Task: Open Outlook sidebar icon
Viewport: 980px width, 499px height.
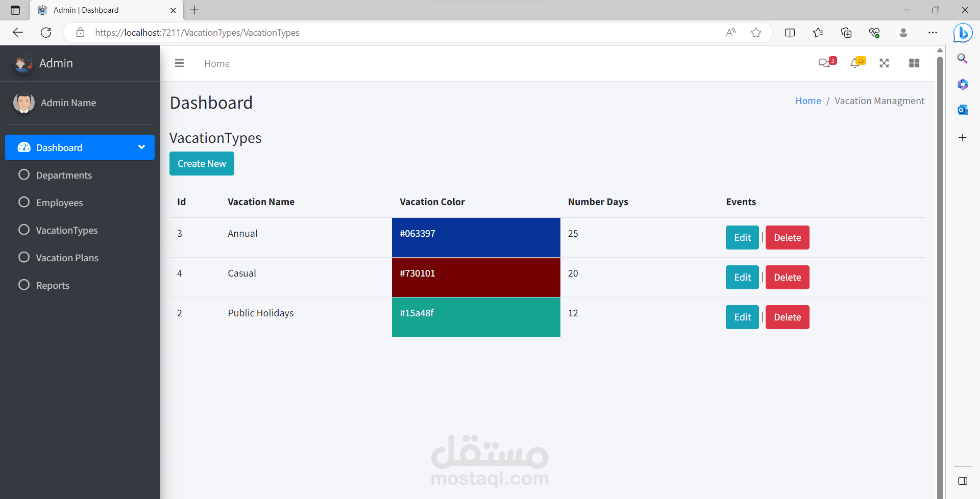Action: pyautogui.click(x=963, y=110)
